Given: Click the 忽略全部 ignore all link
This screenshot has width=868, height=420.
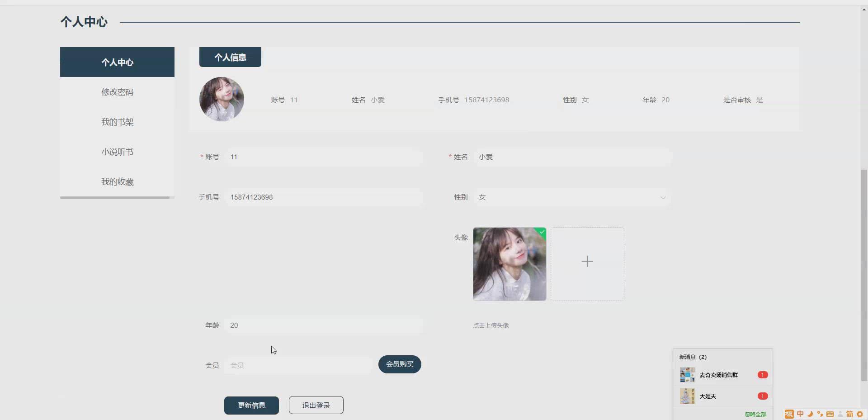Looking at the screenshot, I should point(755,414).
